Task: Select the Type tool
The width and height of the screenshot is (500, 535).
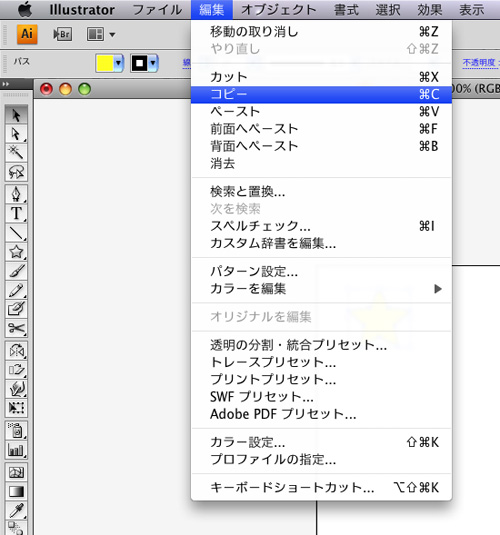Action: click(x=16, y=214)
